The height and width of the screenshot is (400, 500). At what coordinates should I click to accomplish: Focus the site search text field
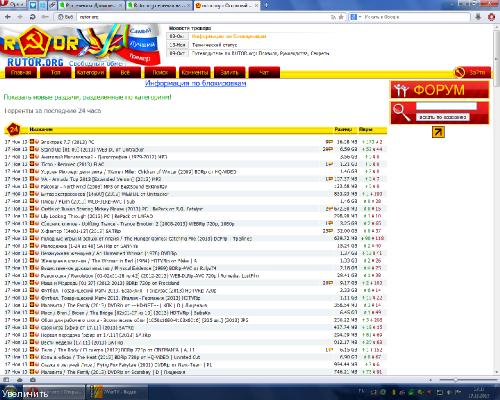[446, 106]
